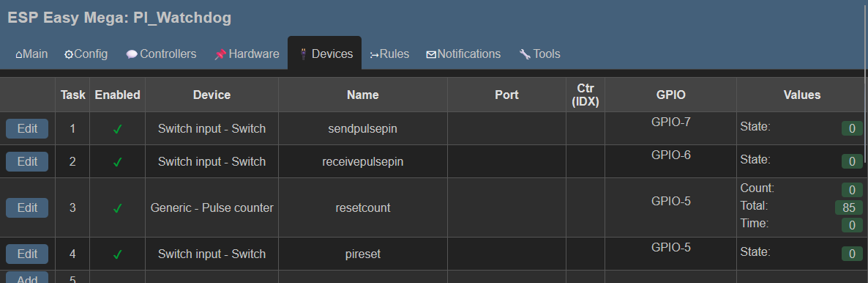Screen dimensions: 868x283
Task: Click the resetcount name cell
Action: (x=362, y=207)
